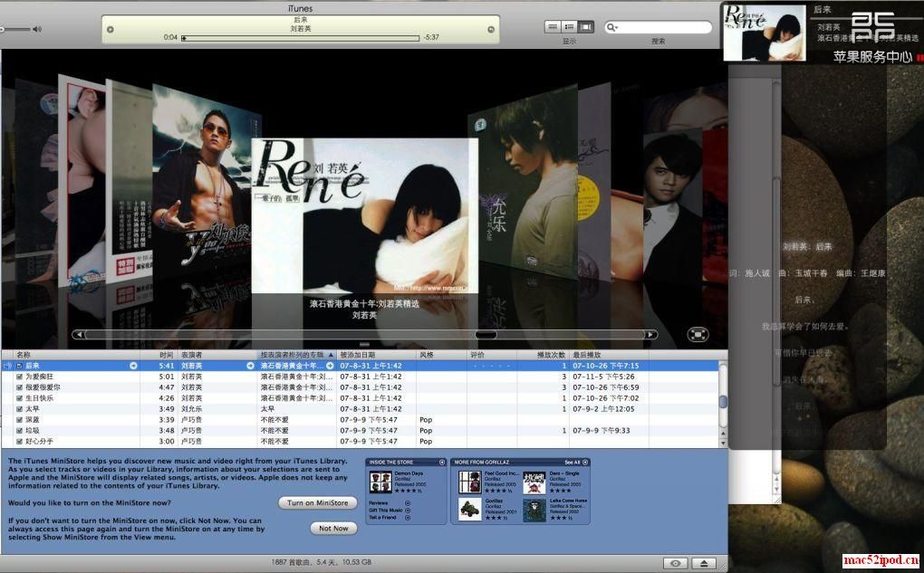Click arrow beside Tell a Friend

point(408,518)
